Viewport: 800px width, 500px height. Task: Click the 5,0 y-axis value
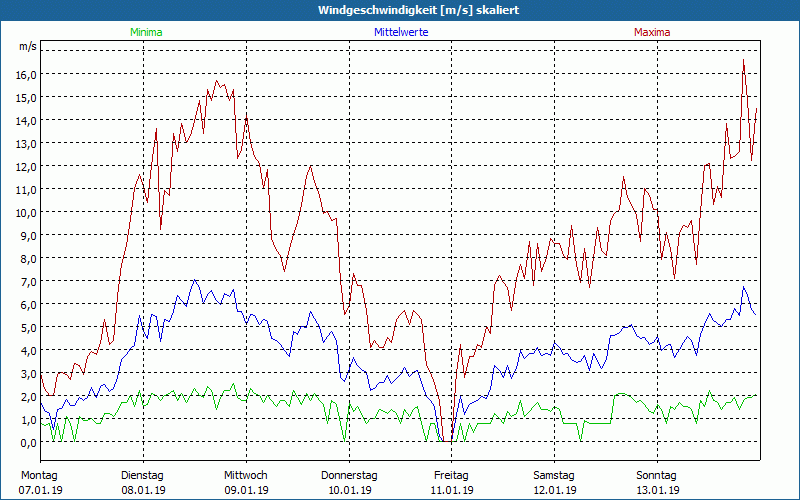click(x=30, y=327)
